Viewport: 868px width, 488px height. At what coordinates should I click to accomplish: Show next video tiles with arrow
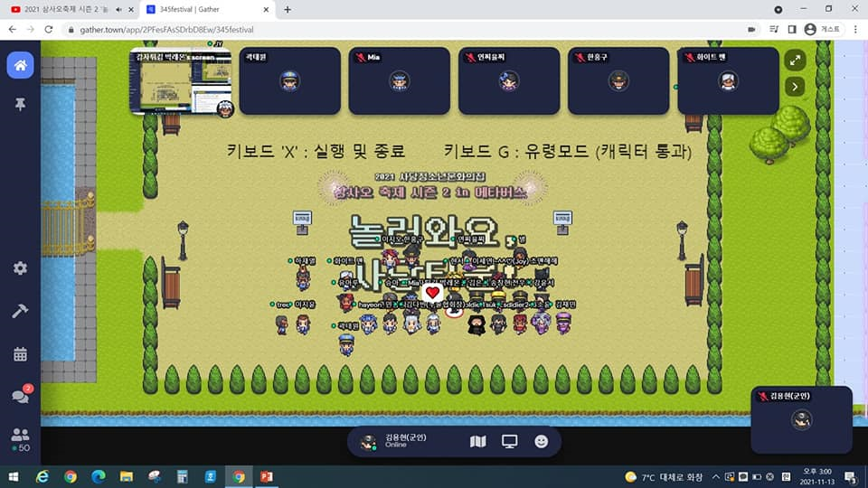[795, 87]
